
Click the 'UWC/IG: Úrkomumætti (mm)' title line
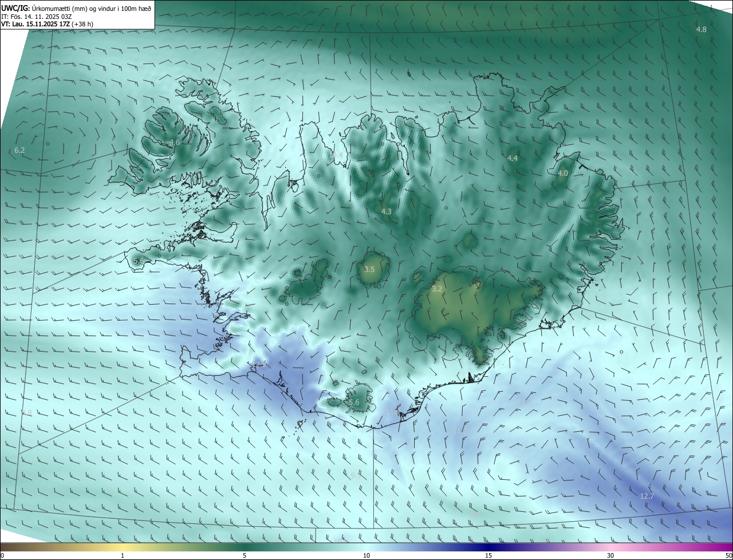tap(76, 8)
